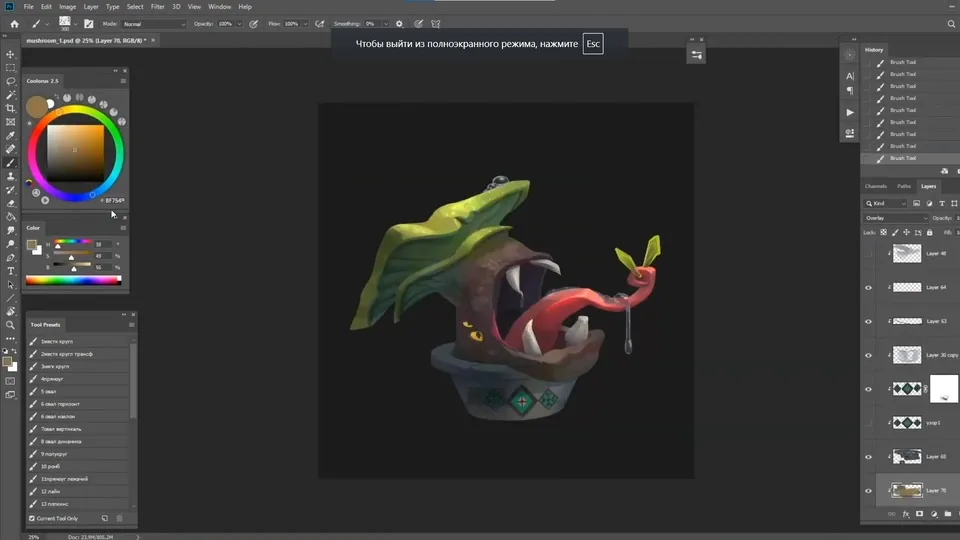Select tool preset '12 лайн'
The image size is (960, 540).
(x=78, y=492)
